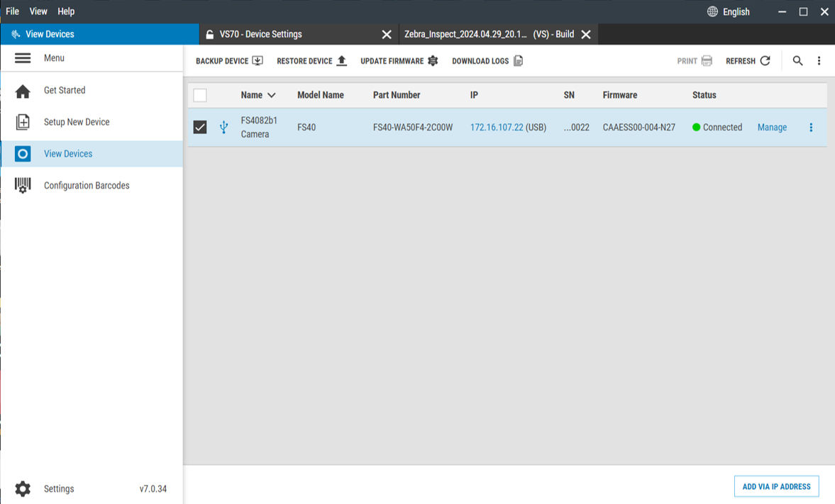Click the Part Number column header
The width and height of the screenshot is (835, 504).
pos(397,95)
